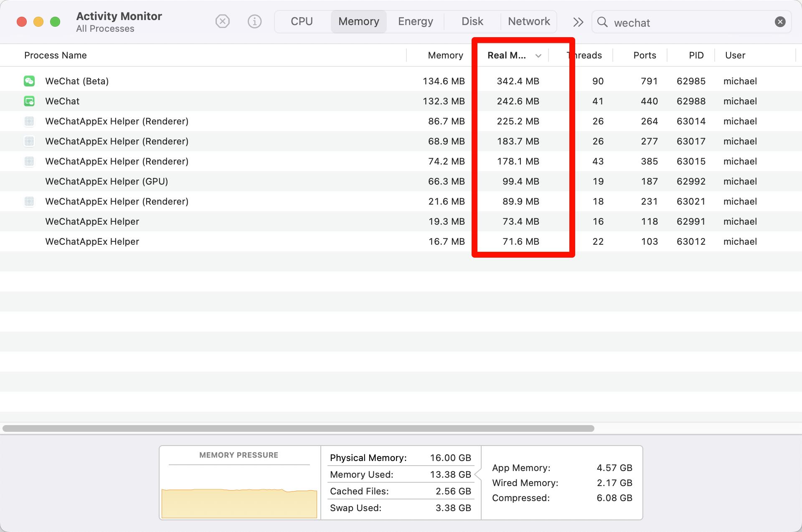
Task: Select the Memory tab
Action: coord(359,21)
